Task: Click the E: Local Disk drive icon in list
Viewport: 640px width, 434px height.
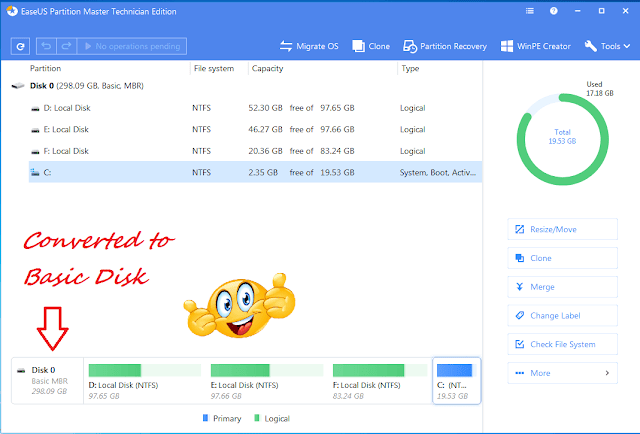Action: pyautogui.click(x=36, y=130)
